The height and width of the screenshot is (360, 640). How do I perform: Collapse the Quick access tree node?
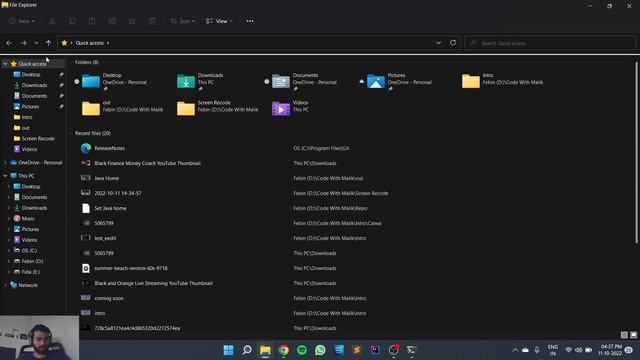[x=5, y=64]
